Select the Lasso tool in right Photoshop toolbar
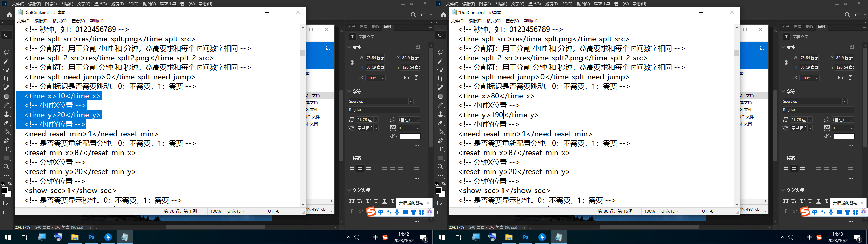Image resolution: width=868 pixels, height=244 pixels. [x=440, y=53]
